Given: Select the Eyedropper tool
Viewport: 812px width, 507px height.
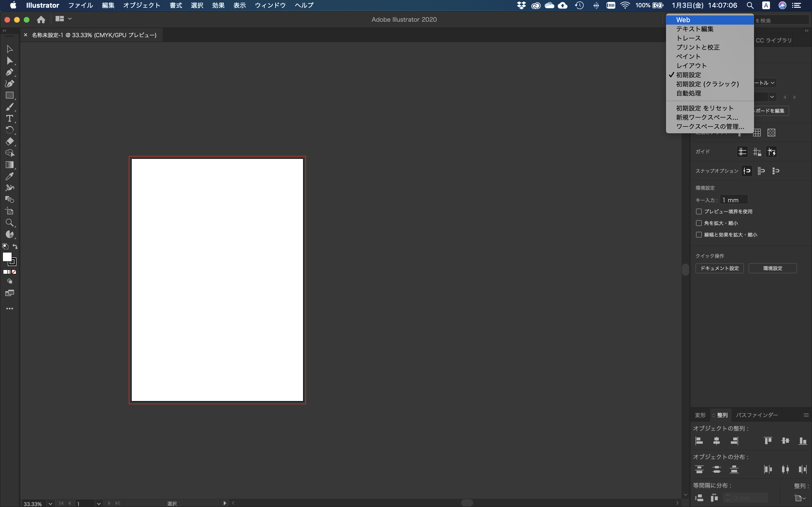Looking at the screenshot, I should [10, 176].
